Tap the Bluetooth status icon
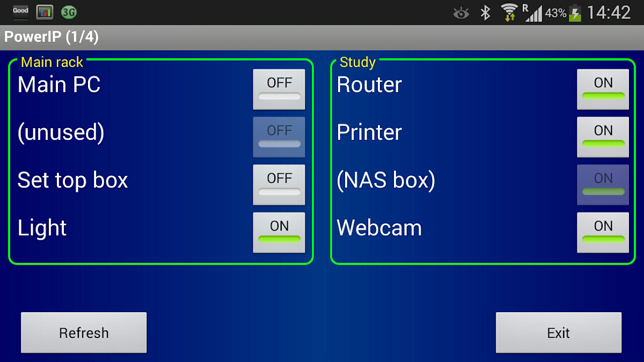Viewport: 644px width, 362px height. coord(485,12)
